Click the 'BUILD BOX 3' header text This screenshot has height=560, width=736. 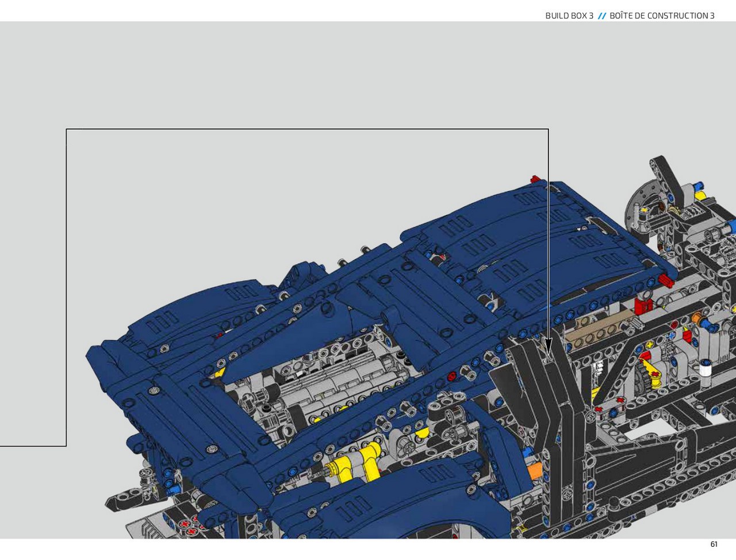tap(569, 16)
